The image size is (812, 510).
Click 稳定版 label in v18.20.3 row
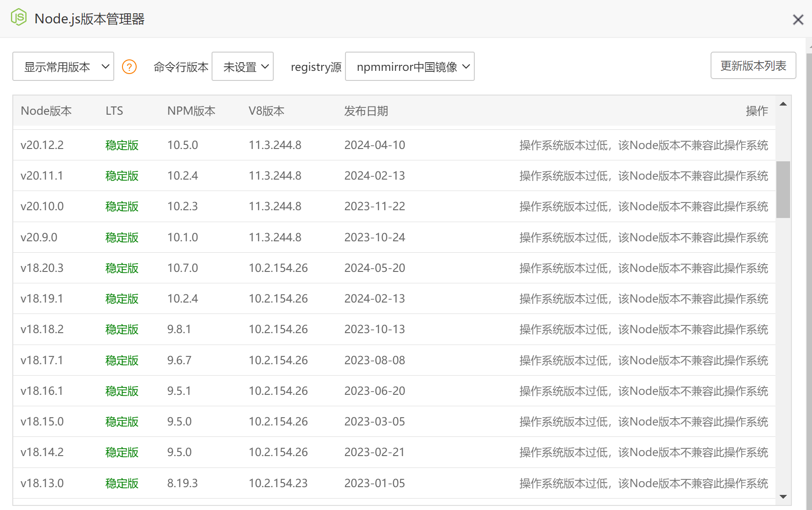pos(122,268)
